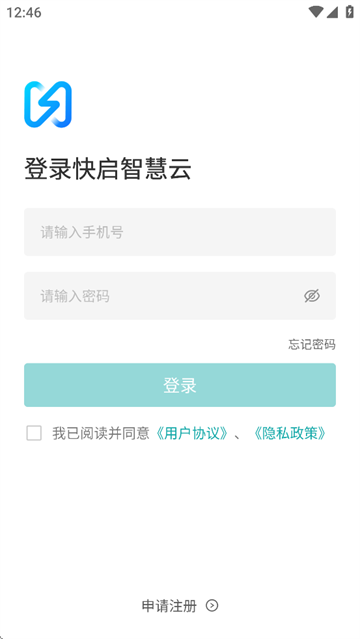Tap the 登录快启智慧云 heading
Viewport: 360px width, 639px height.
click(x=108, y=169)
